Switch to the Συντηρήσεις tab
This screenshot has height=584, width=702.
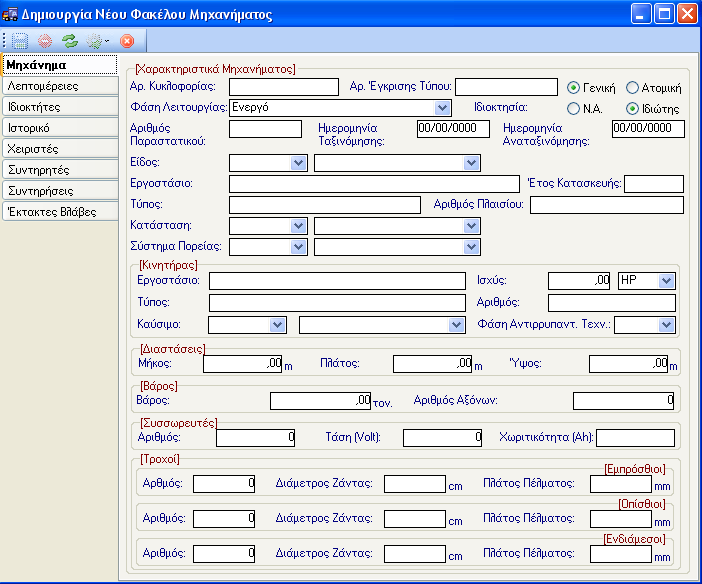tap(60, 191)
